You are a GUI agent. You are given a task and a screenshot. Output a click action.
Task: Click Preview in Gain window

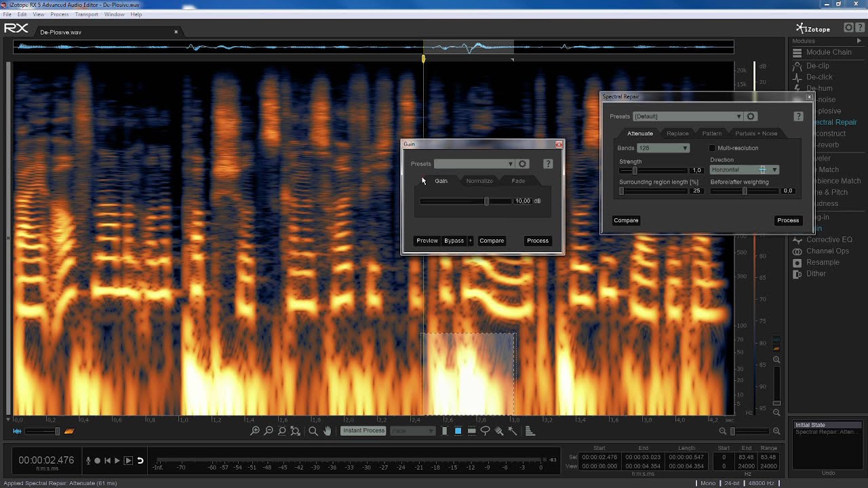click(x=427, y=241)
